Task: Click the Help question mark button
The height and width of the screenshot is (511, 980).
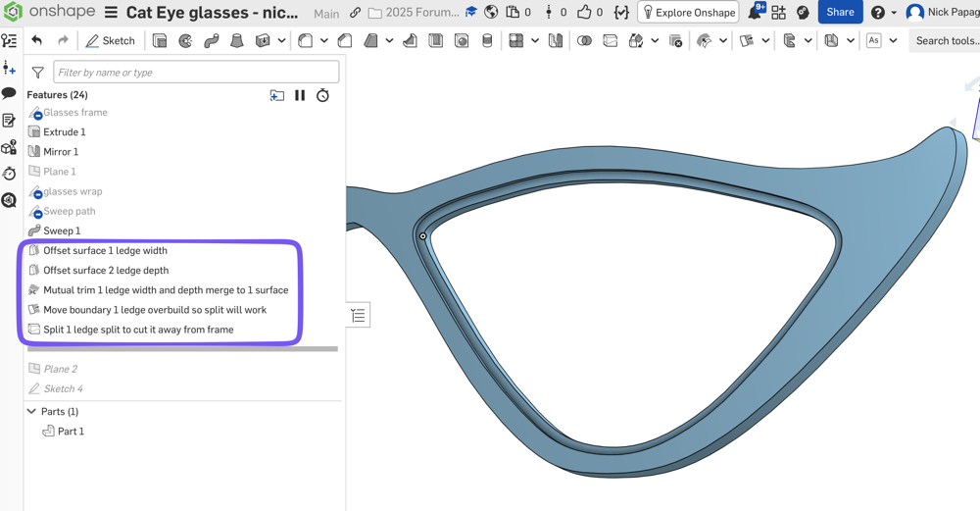Action: (x=877, y=13)
